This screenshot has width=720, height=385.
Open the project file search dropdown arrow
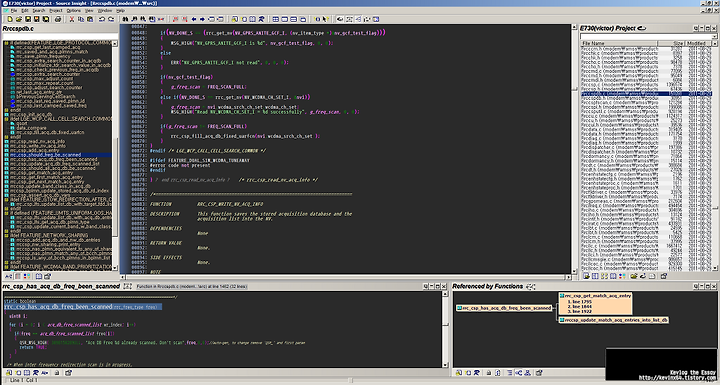pyautogui.click(x=714, y=36)
